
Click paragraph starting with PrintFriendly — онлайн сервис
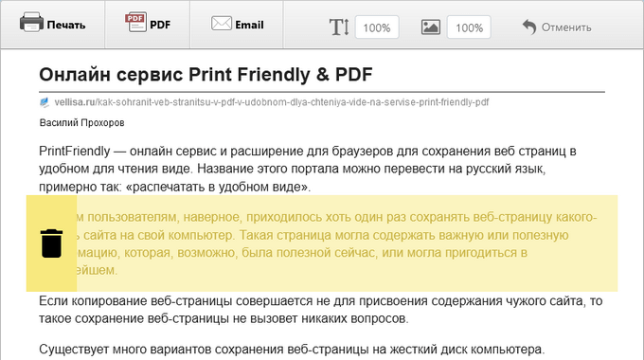coord(308,169)
